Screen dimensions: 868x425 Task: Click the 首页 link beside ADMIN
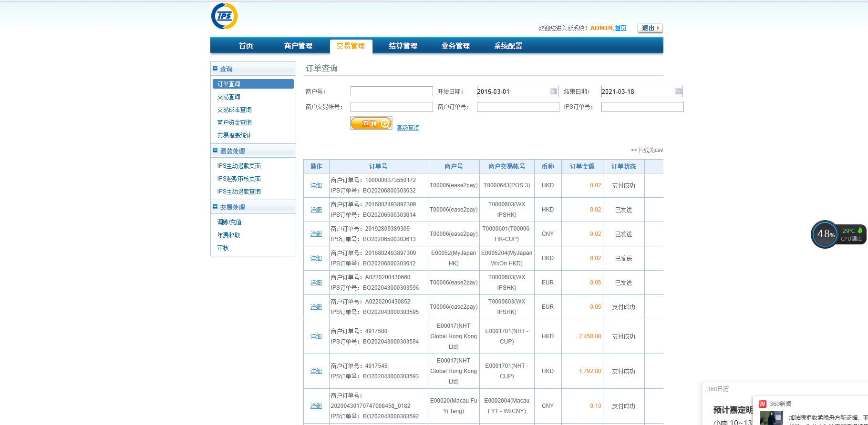[620, 28]
